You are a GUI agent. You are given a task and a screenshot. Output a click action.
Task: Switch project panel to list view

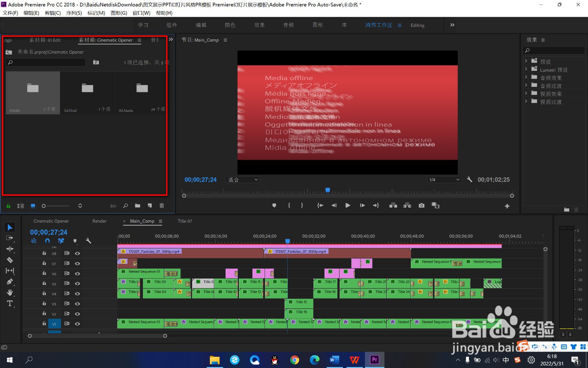click(21, 206)
